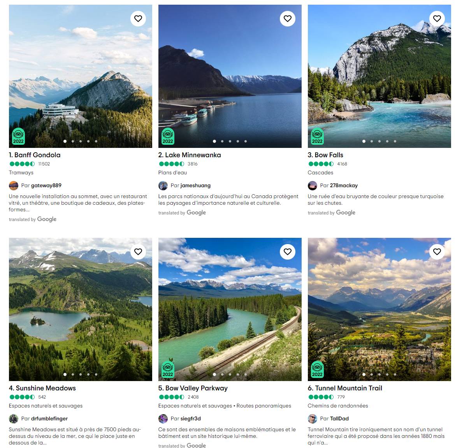Open the '1. Banff Gondola' listing title

tap(35, 155)
